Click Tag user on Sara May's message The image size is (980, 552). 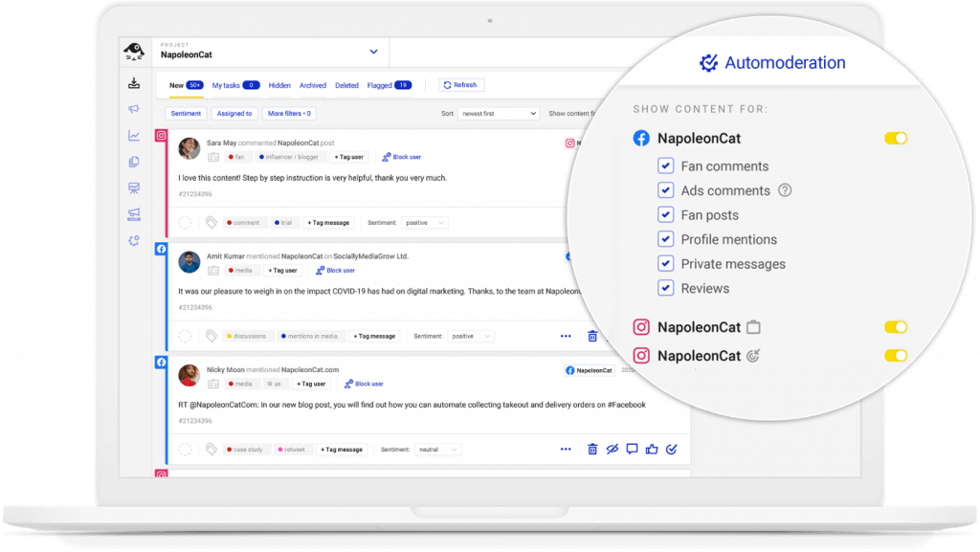point(348,157)
